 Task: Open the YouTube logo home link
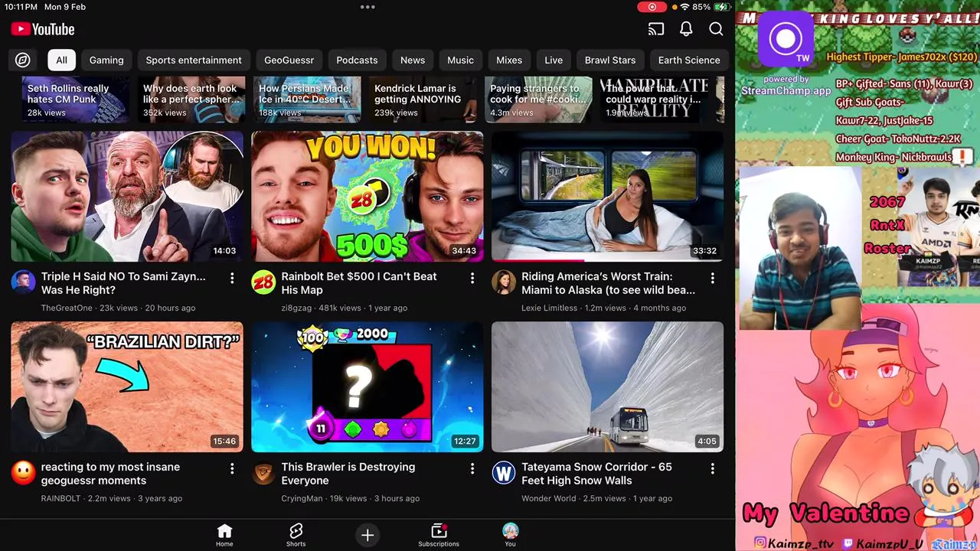(43, 29)
